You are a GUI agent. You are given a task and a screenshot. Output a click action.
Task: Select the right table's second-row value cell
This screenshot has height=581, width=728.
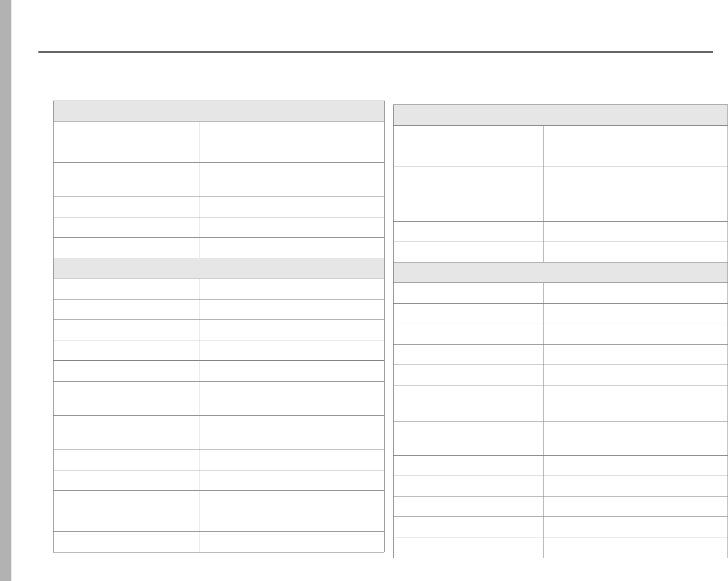(636, 184)
